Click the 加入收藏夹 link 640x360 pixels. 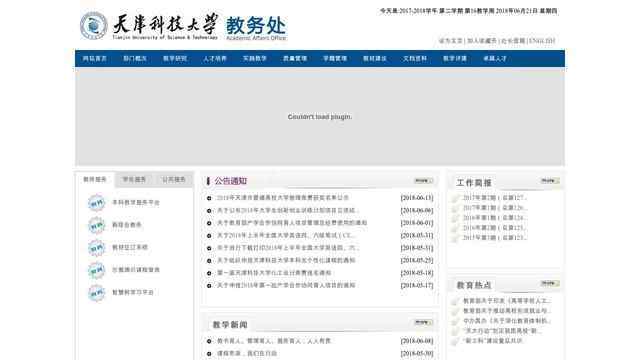point(482,41)
